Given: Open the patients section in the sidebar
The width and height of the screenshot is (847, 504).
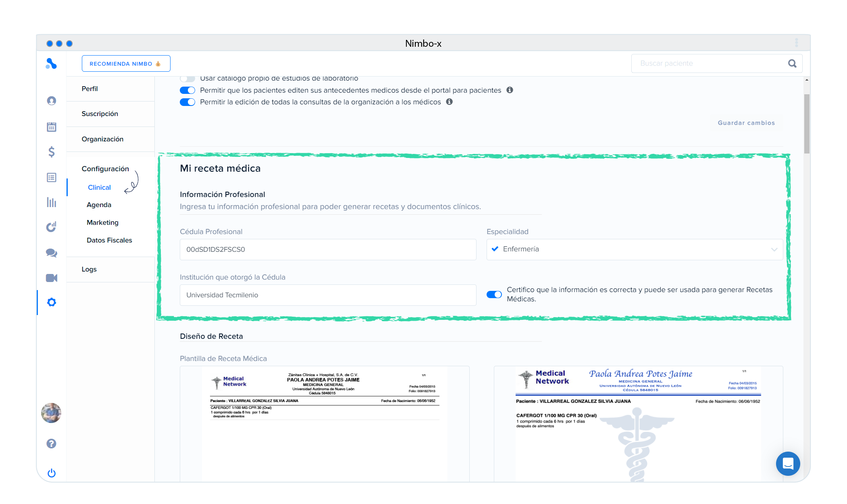Looking at the screenshot, I should (51, 101).
